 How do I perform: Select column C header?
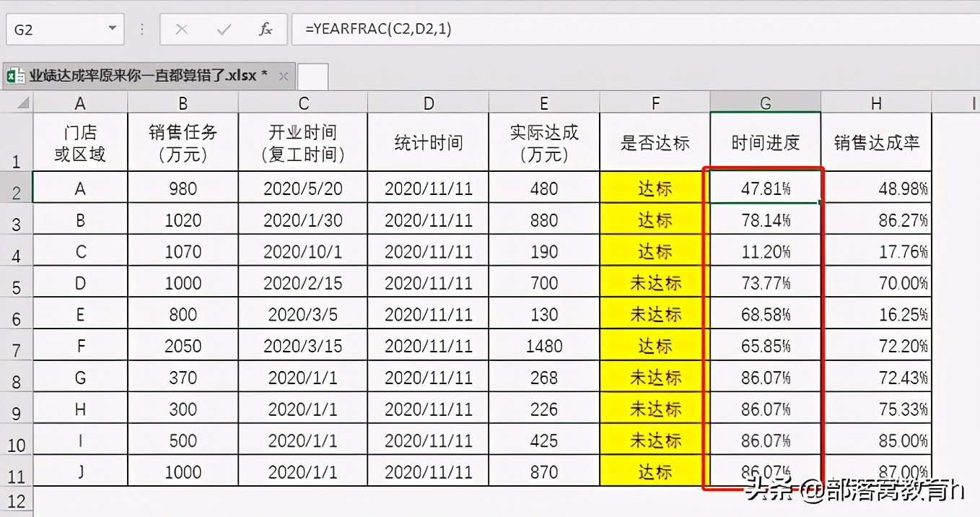pos(303,103)
